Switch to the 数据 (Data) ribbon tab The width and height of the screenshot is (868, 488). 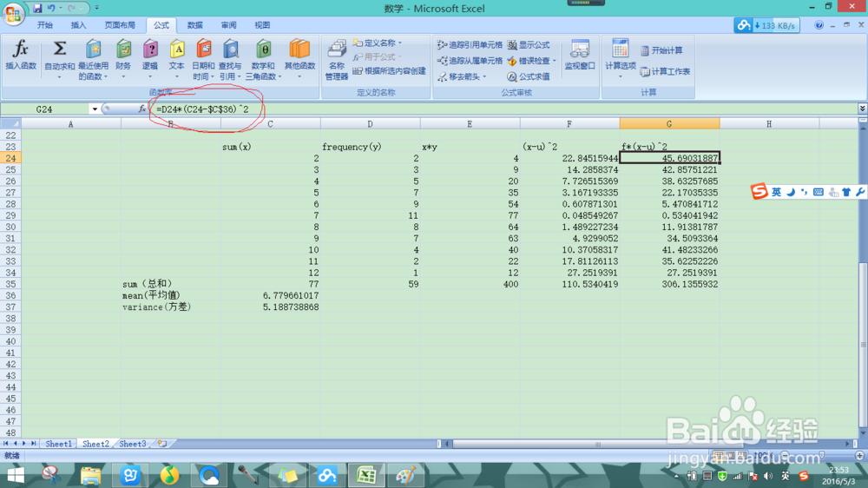click(x=194, y=25)
